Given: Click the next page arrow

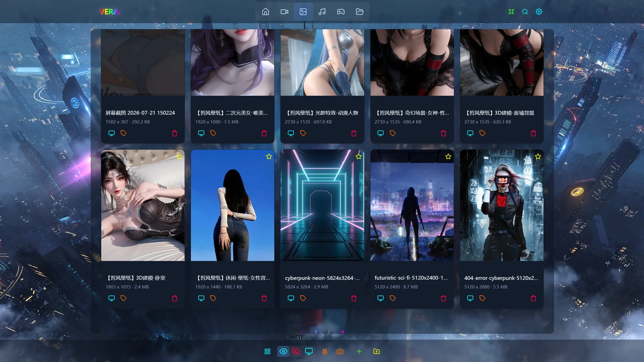Looking at the screenshot, I should [x=342, y=332].
